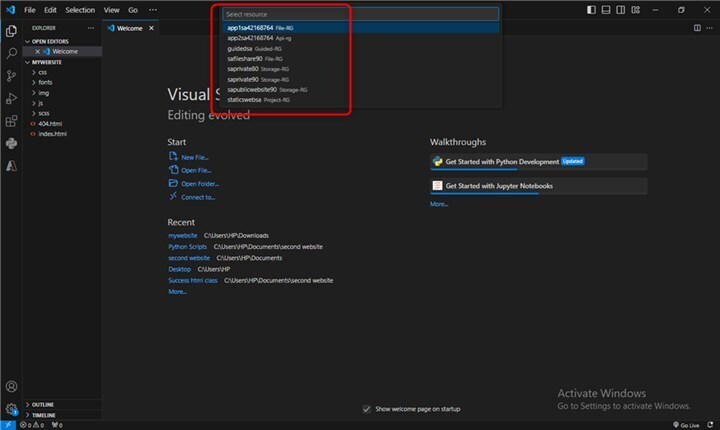
Task: Open Get Started with Jupyter Notebooks walkthrough
Action: (539, 186)
